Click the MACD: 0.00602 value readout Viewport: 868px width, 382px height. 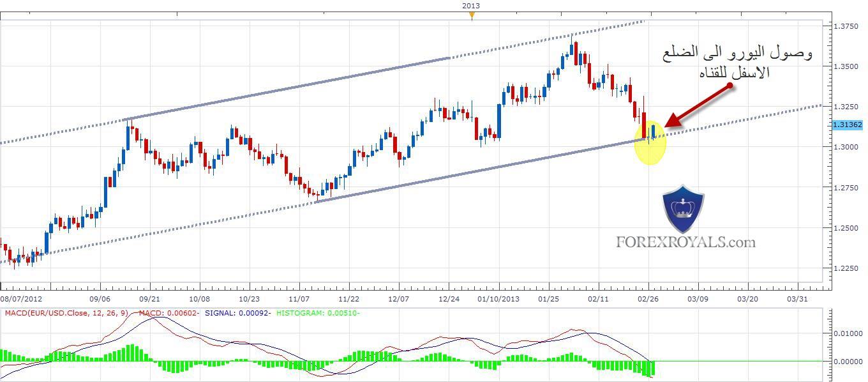pos(168,313)
